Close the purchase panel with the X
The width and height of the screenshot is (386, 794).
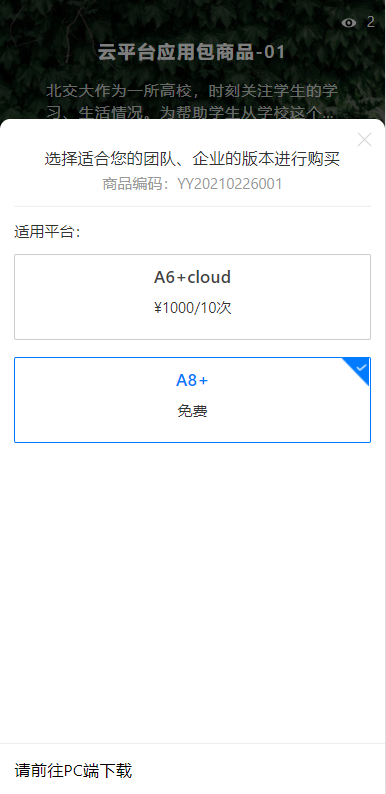coord(364,140)
